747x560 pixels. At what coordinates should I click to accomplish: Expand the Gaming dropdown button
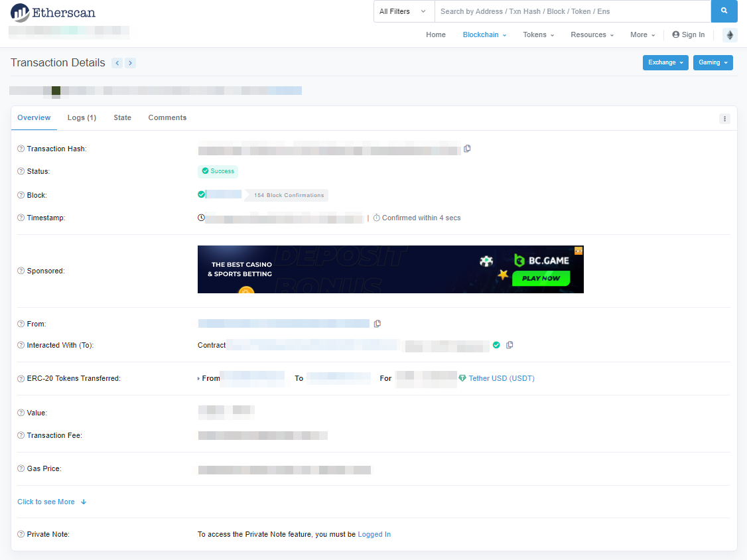(x=713, y=62)
